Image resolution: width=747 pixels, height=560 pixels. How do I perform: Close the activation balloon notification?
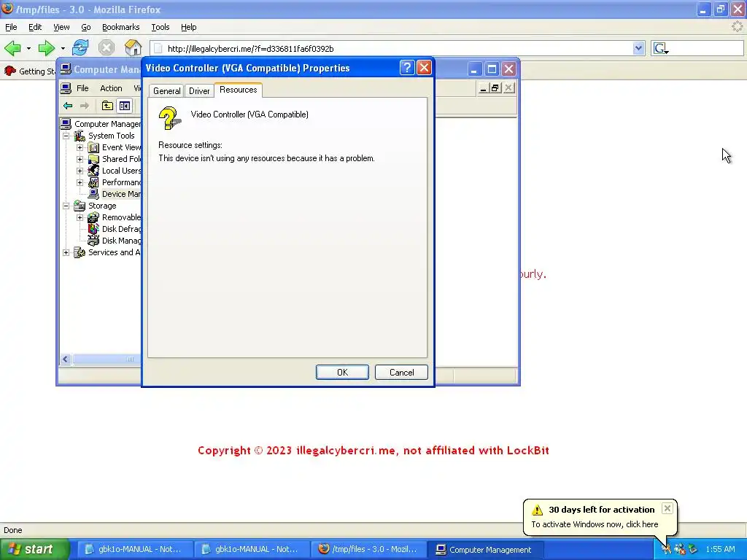click(x=667, y=508)
